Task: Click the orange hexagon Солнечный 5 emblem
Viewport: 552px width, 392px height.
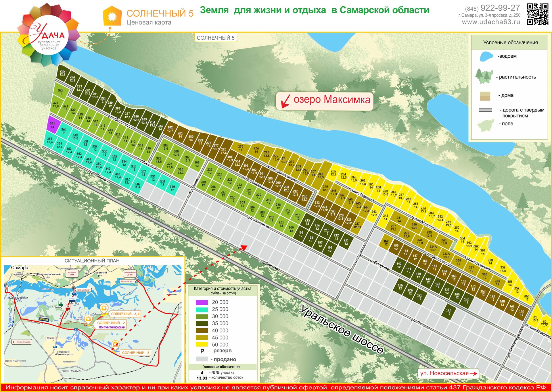Action: pyautogui.click(x=112, y=16)
